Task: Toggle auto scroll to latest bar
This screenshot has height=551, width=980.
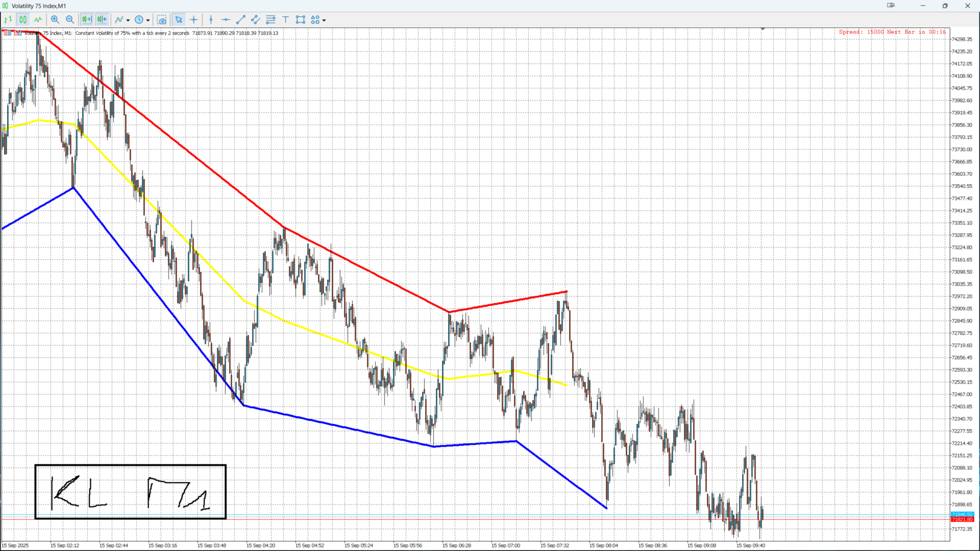Action: click(x=87, y=20)
